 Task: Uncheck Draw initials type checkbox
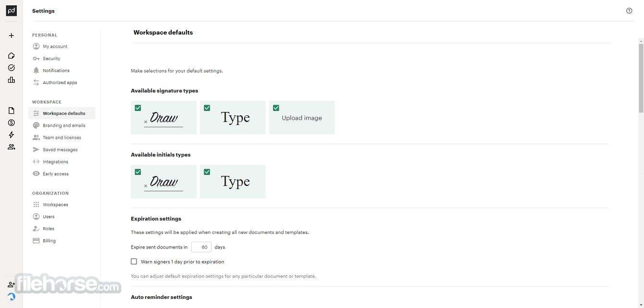pyautogui.click(x=138, y=172)
